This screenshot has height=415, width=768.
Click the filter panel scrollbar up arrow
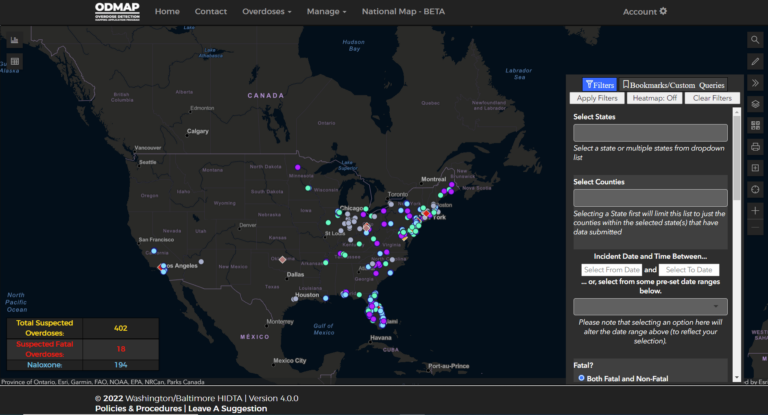pyautogui.click(x=736, y=112)
